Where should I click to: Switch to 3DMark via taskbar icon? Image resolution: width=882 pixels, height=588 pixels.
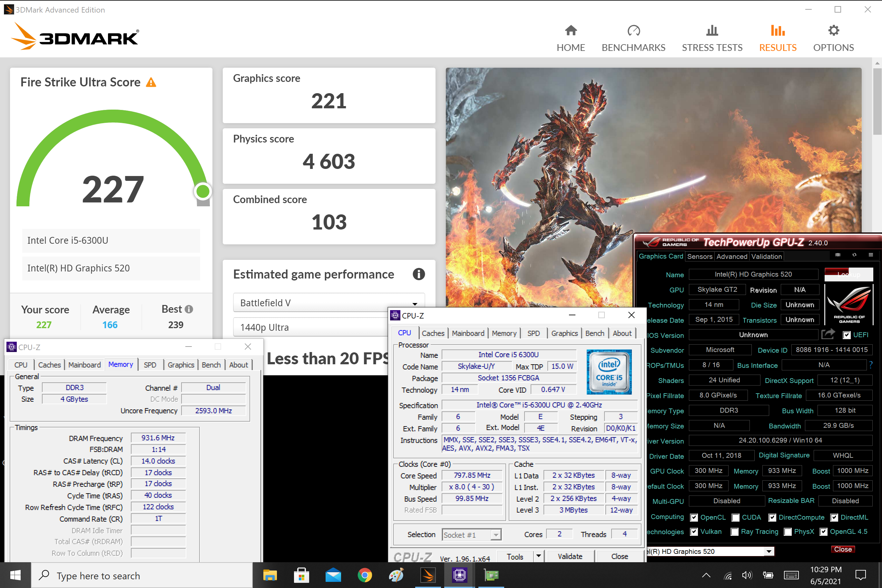(x=428, y=575)
